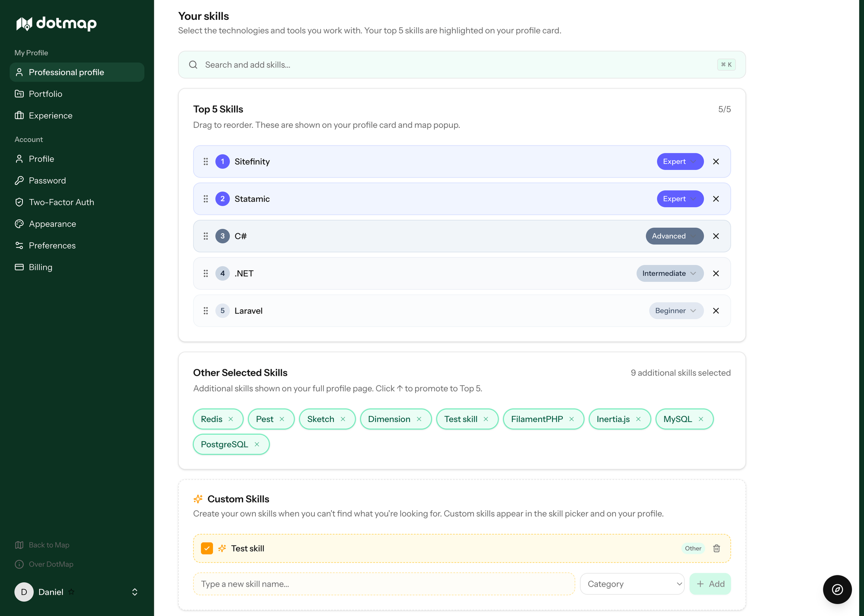Click the compass icon in bottom corner
The image size is (864, 616).
click(x=837, y=589)
